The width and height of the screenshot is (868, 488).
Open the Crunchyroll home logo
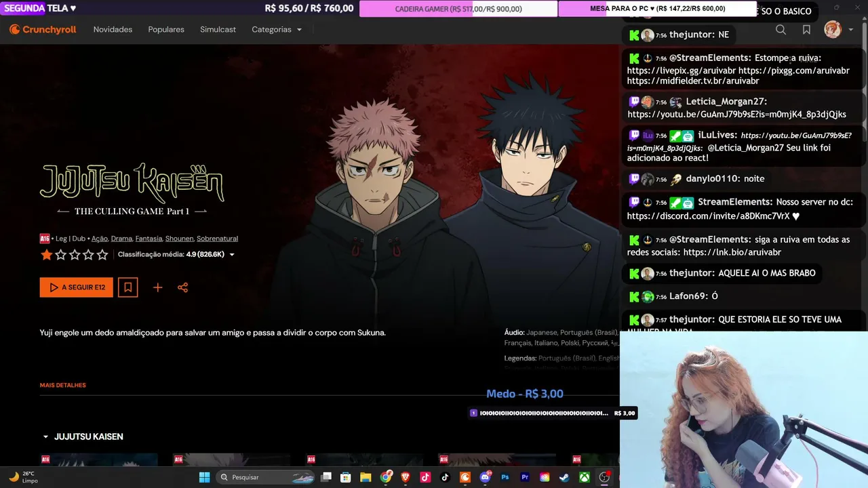click(x=42, y=30)
